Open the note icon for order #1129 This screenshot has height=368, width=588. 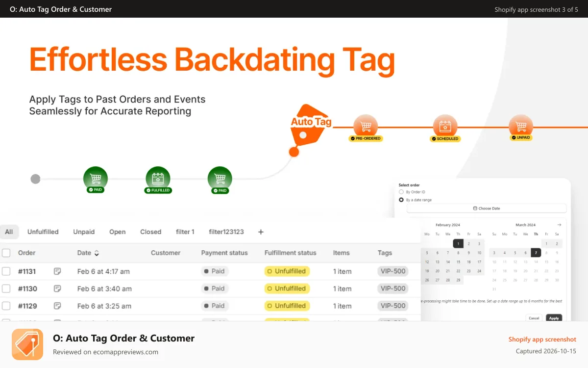[x=57, y=306]
